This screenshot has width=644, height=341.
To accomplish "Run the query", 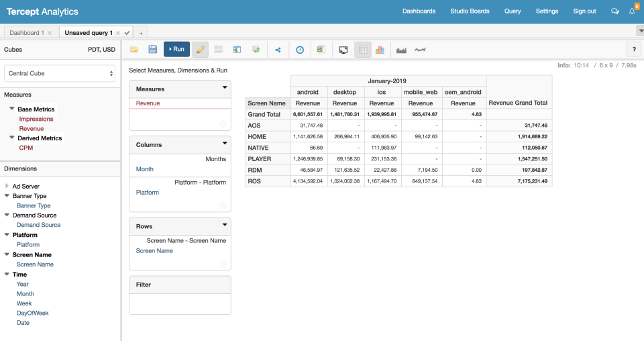I will click(176, 49).
